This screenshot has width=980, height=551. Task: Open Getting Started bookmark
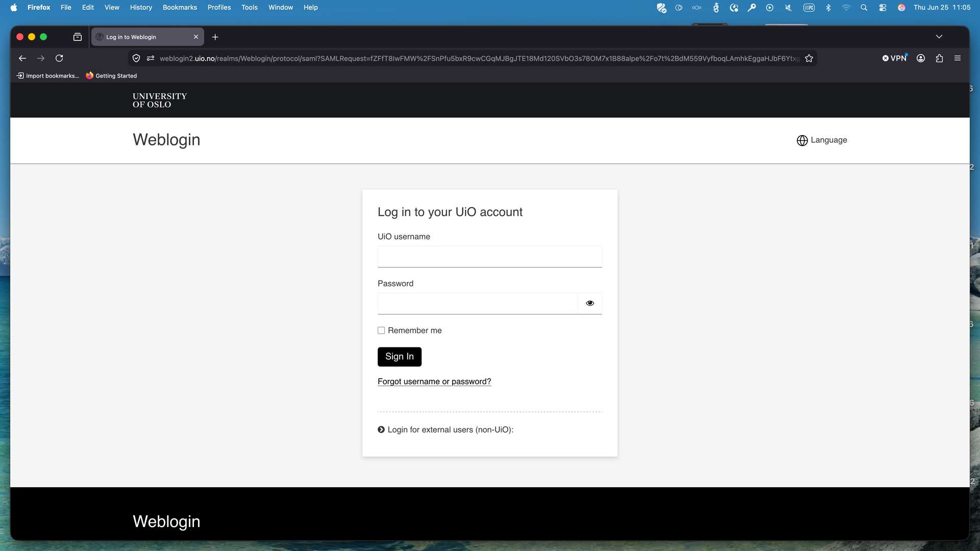pos(111,76)
